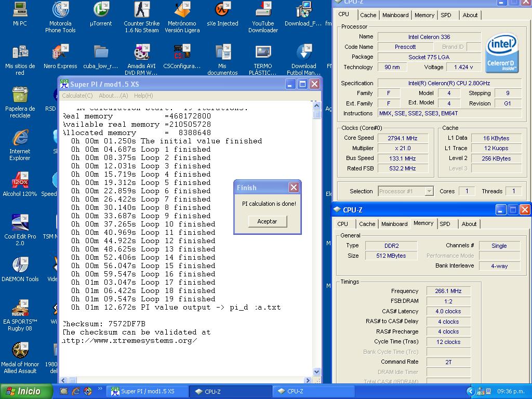This screenshot has width=532, height=399.
Task: Click Show Desktop quick launch icon
Action: [x=64, y=391]
